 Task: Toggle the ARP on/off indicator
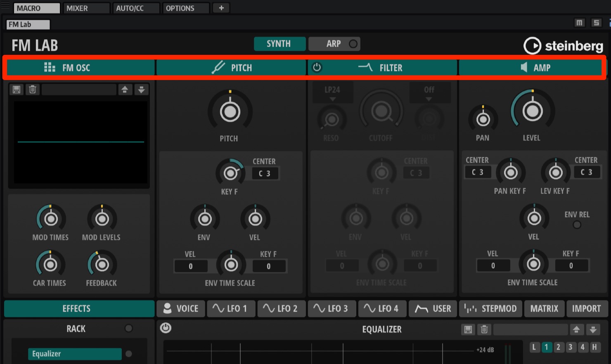pos(353,44)
